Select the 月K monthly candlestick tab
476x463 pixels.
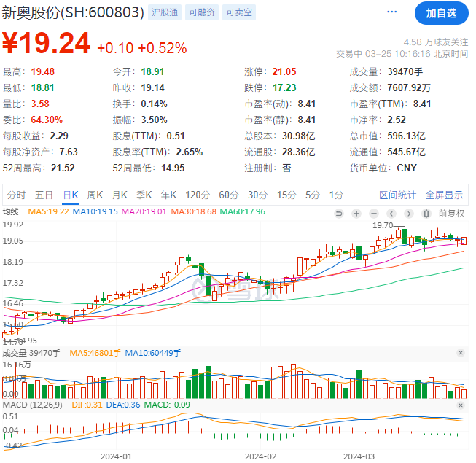point(120,195)
